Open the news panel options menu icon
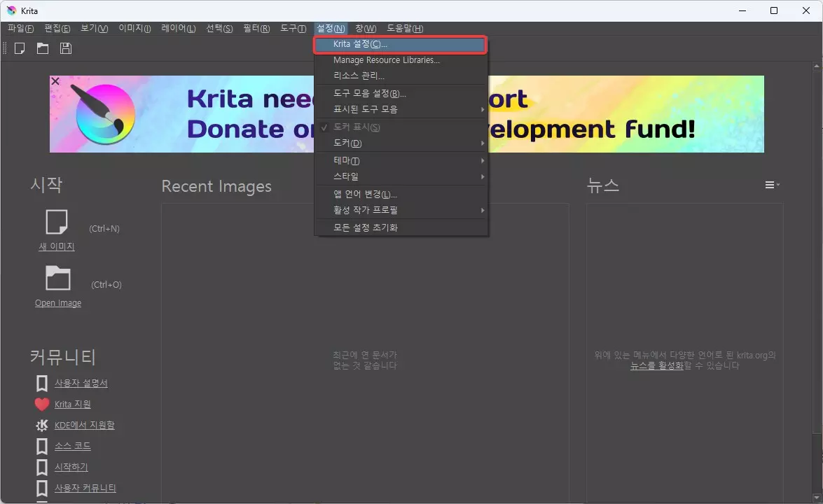This screenshot has width=823, height=504. coord(771,185)
